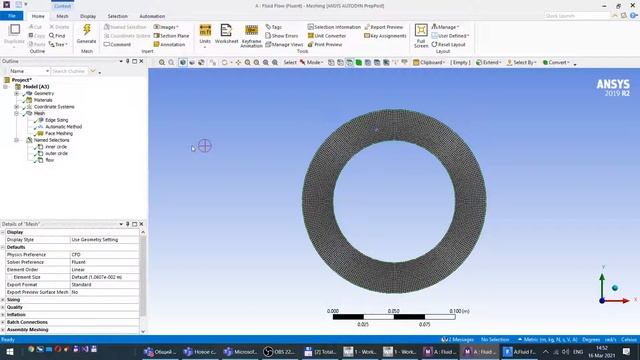Screen dimensions: 640x360
Task: Select Automatic Method in the tree
Action: click(x=63, y=127)
